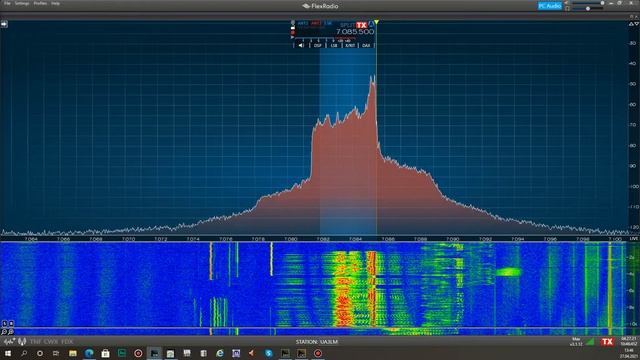Open the blue Skype taskbar icon
640x360 pixels.
[x=269, y=353]
